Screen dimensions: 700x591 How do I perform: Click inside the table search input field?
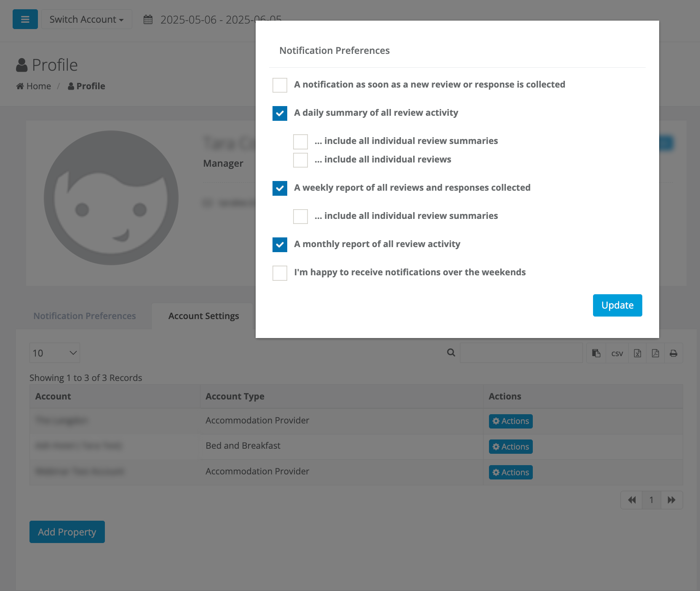(x=521, y=352)
